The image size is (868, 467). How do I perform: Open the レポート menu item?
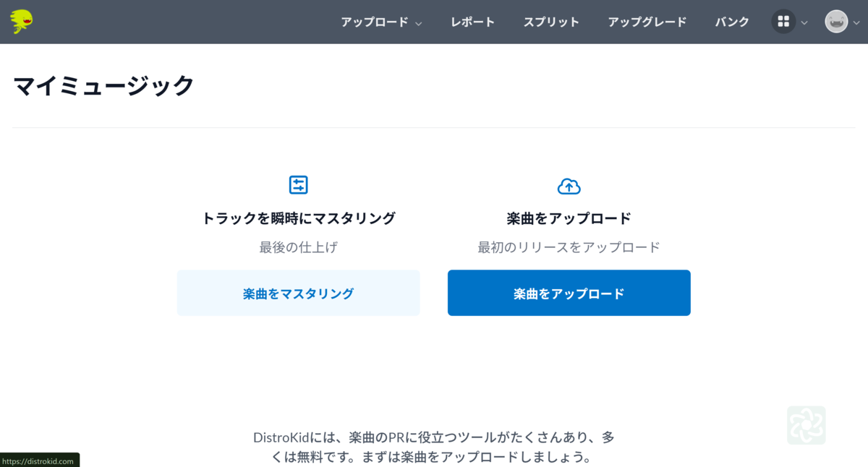pyautogui.click(x=472, y=22)
